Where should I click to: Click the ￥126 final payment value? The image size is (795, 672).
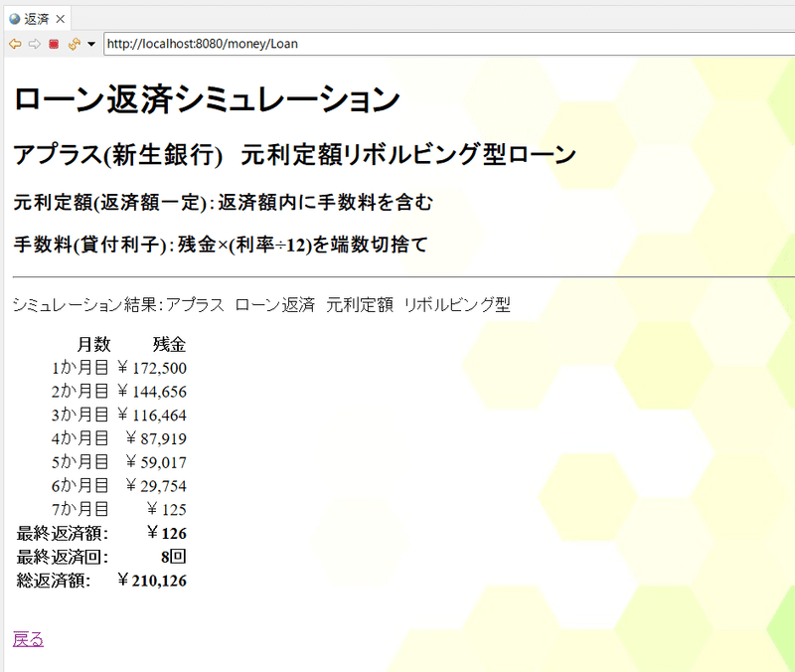coord(166,533)
